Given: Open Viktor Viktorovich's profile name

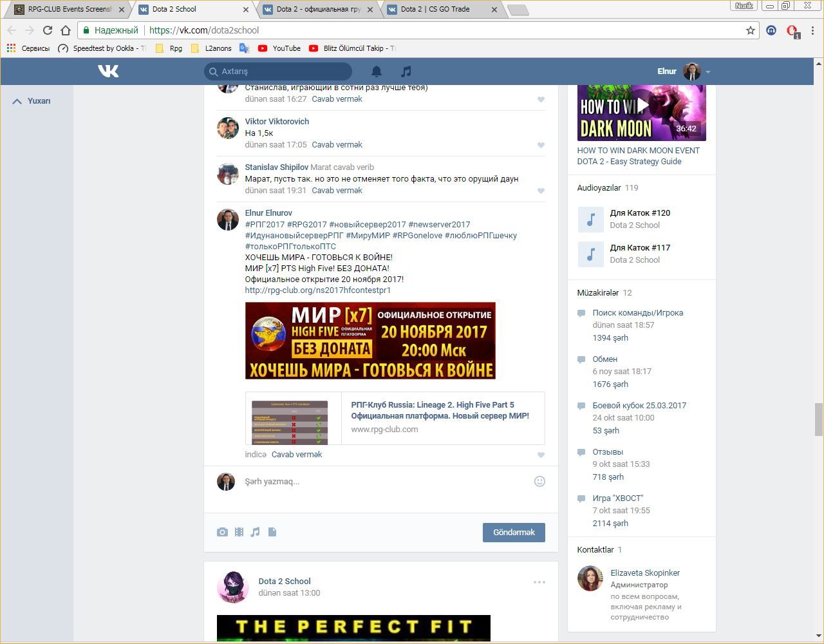Looking at the screenshot, I should [x=277, y=122].
